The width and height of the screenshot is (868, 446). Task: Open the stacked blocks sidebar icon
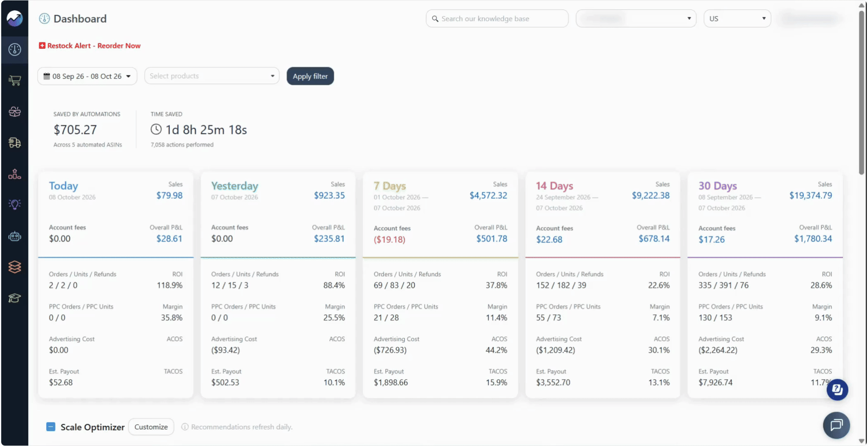[x=14, y=174]
